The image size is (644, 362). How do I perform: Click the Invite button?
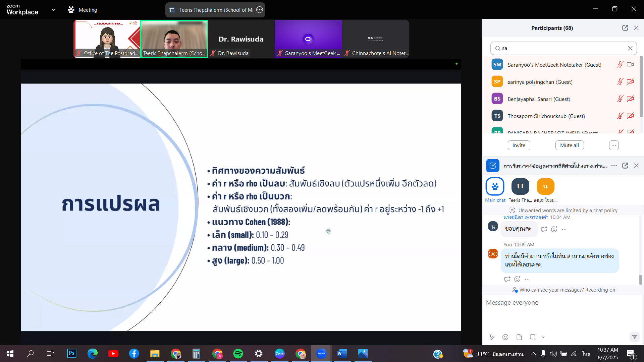click(519, 145)
